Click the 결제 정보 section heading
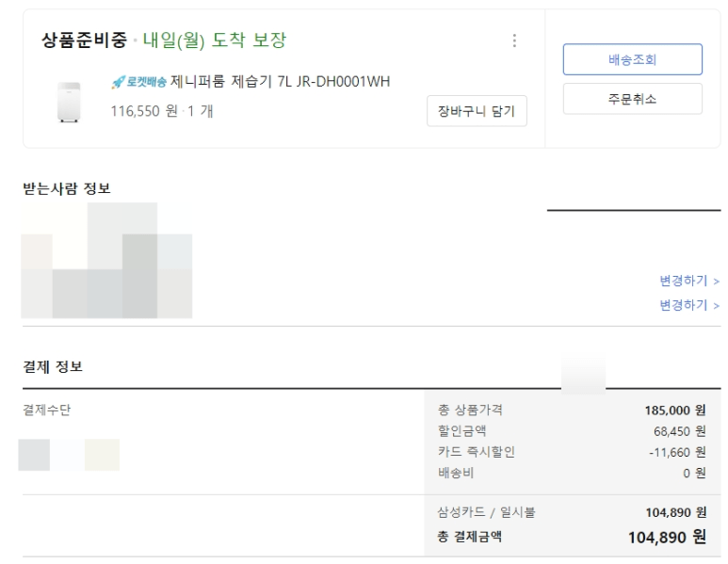The image size is (728, 564). 53,366
